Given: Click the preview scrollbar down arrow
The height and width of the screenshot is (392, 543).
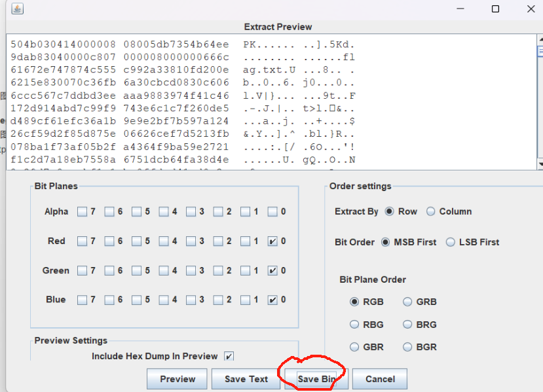Looking at the screenshot, I should (539, 163).
